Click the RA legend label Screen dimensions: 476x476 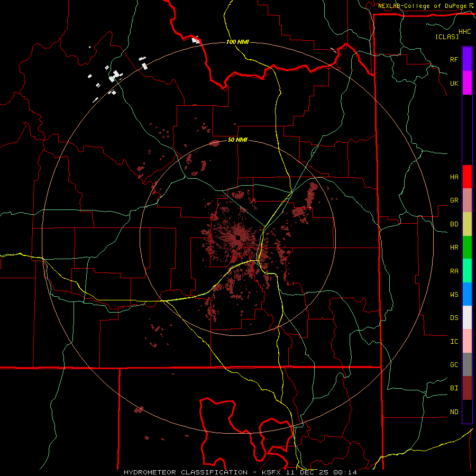click(x=454, y=271)
